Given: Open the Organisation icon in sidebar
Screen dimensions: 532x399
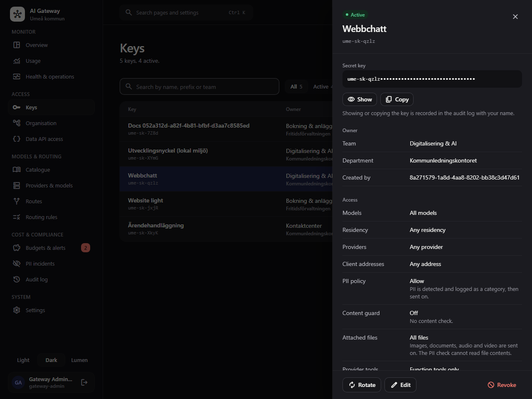Looking at the screenshot, I should pyautogui.click(x=17, y=123).
